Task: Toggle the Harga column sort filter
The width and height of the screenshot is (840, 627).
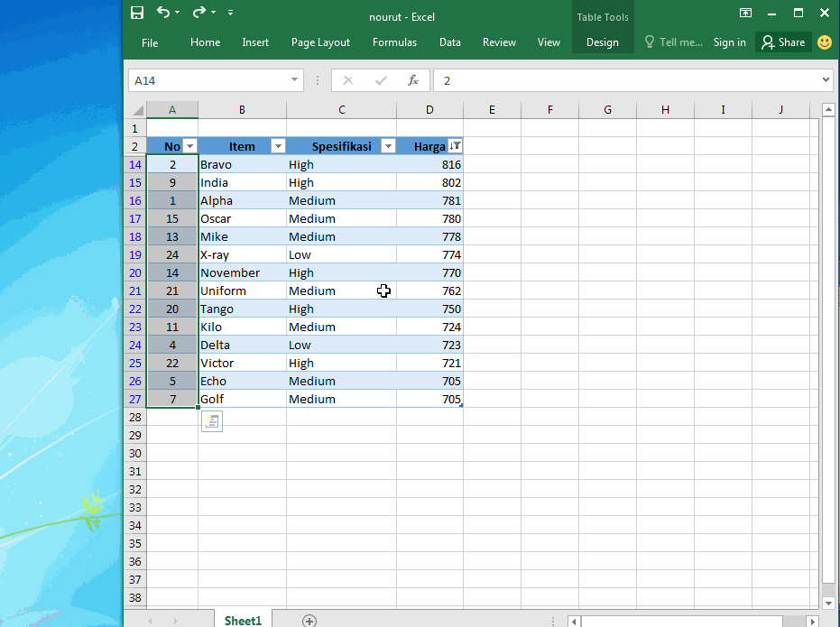Action: 456,145
